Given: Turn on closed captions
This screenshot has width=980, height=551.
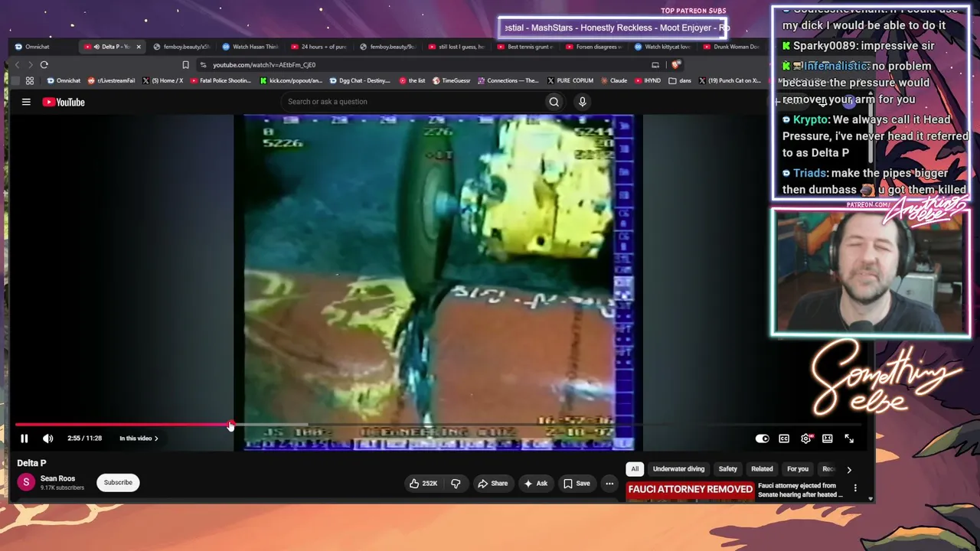Looking at the screenshot, I should (784, 439).
